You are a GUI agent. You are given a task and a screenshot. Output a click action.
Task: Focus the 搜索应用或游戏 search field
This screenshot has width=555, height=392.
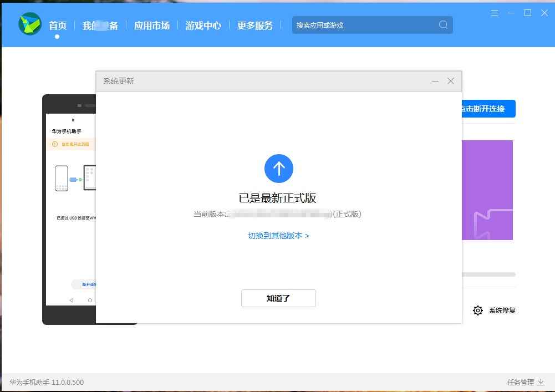tap(363, 25)
